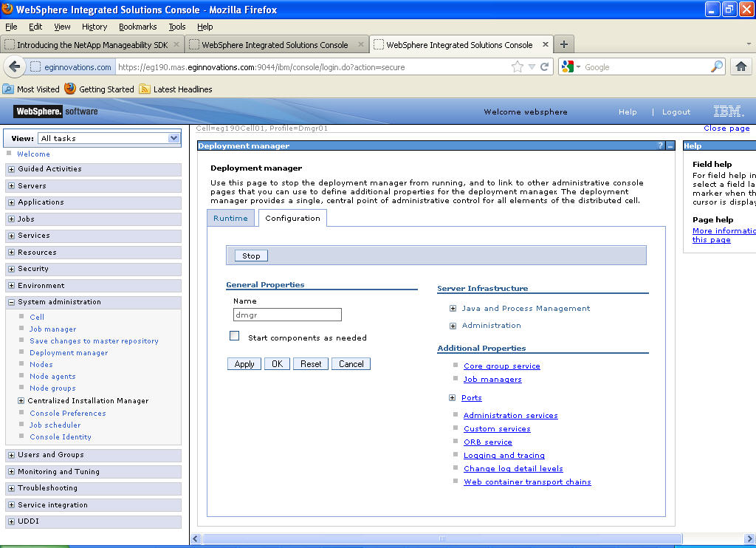Reset the form values
This screenshot has width=756, height=548.
point(311,363)
